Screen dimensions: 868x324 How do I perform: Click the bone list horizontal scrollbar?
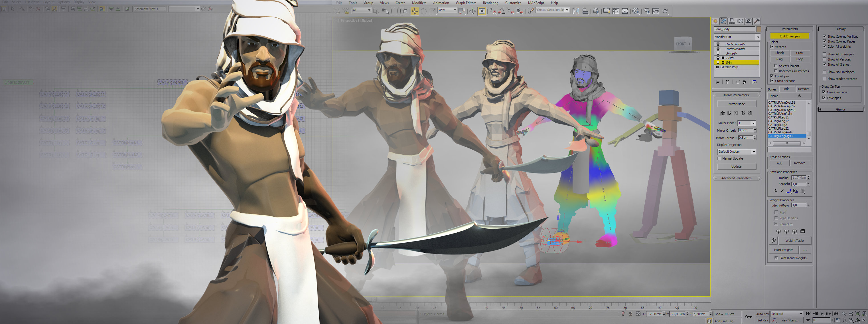pyautogui.click(x=787, y=143)
